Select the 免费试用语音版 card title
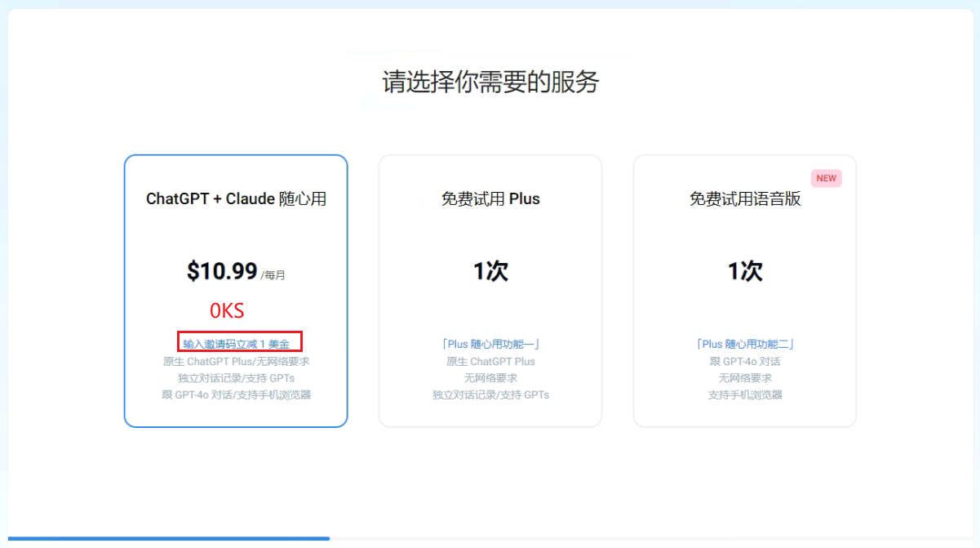 point(745,199)
